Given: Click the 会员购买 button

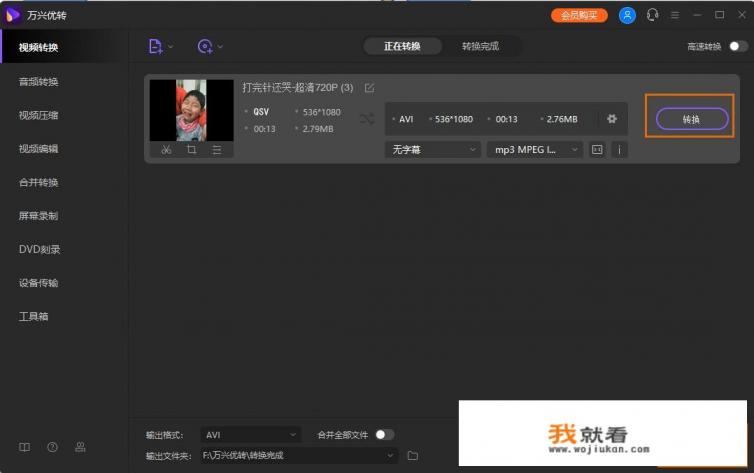Looking at the screenshot, I should pos(579,15).
